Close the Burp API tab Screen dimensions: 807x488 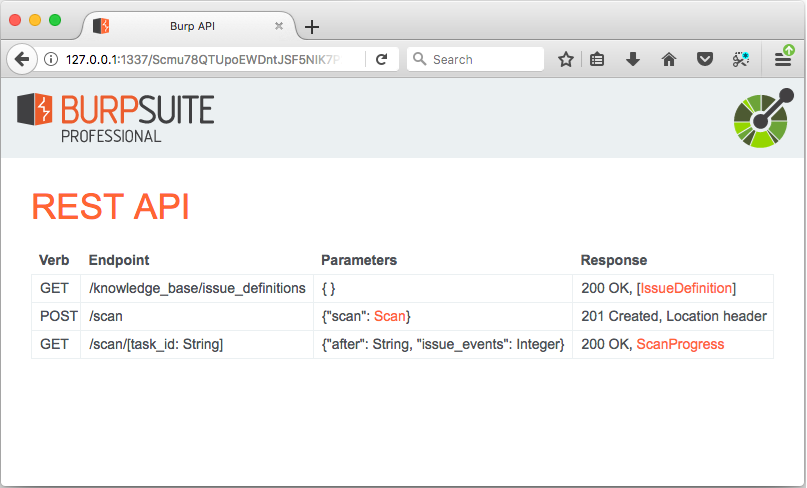point(278,26)
